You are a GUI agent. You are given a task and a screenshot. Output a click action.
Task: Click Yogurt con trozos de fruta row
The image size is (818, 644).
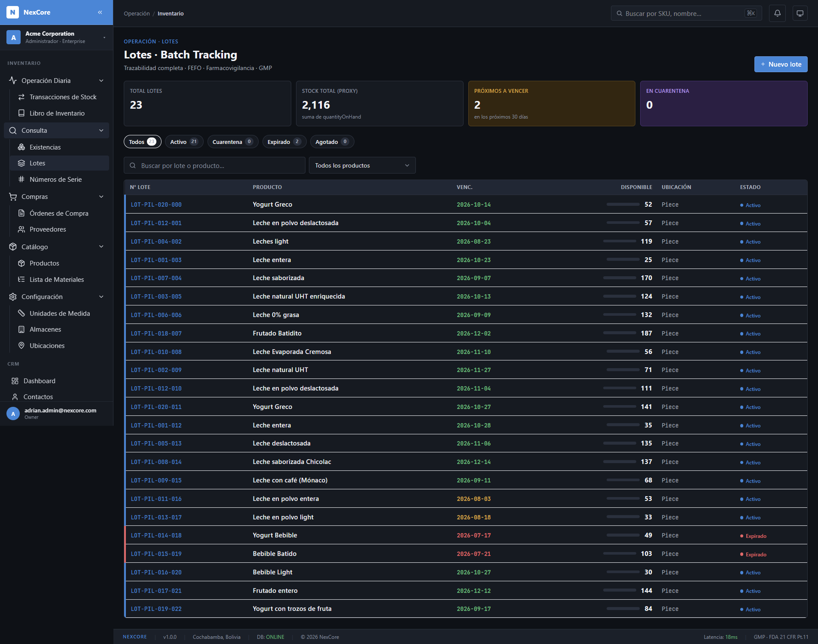coord(466,609)
